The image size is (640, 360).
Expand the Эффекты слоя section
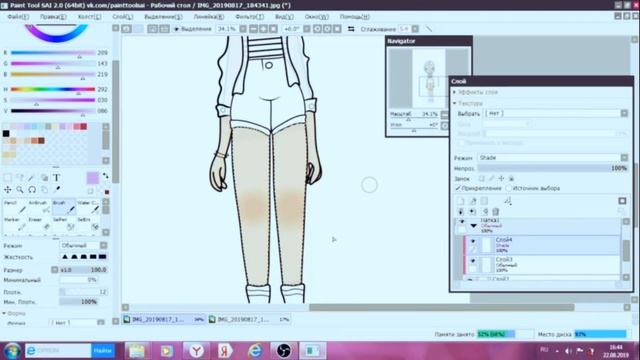tap(476, 92)
